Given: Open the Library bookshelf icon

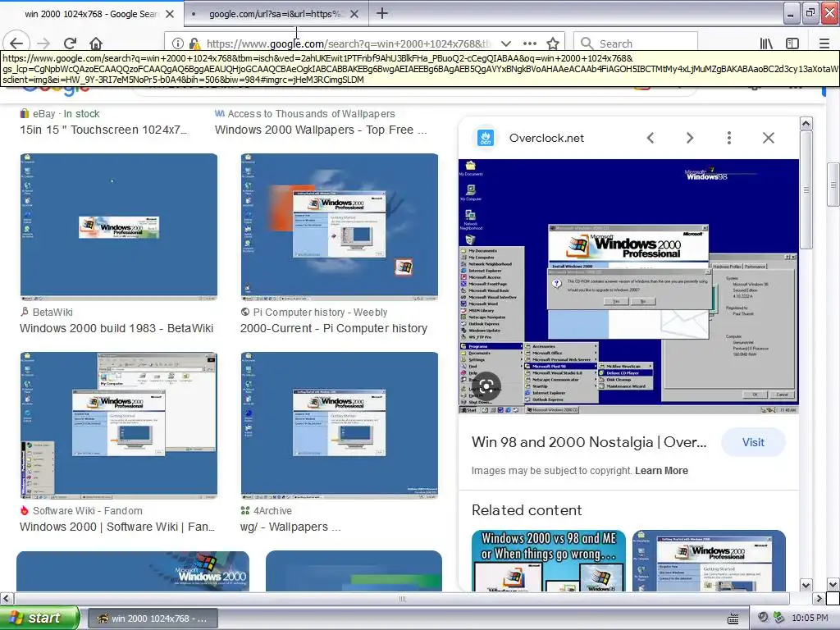Looking at the screenshot, I should (x=766, y=43).
